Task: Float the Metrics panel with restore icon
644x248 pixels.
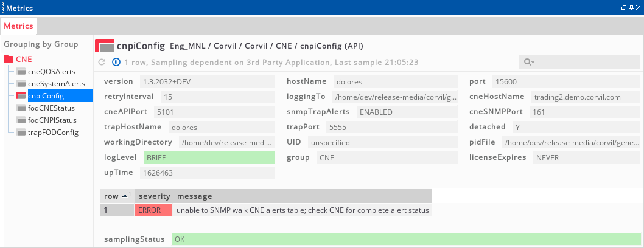Action: [x=623, y=8]
